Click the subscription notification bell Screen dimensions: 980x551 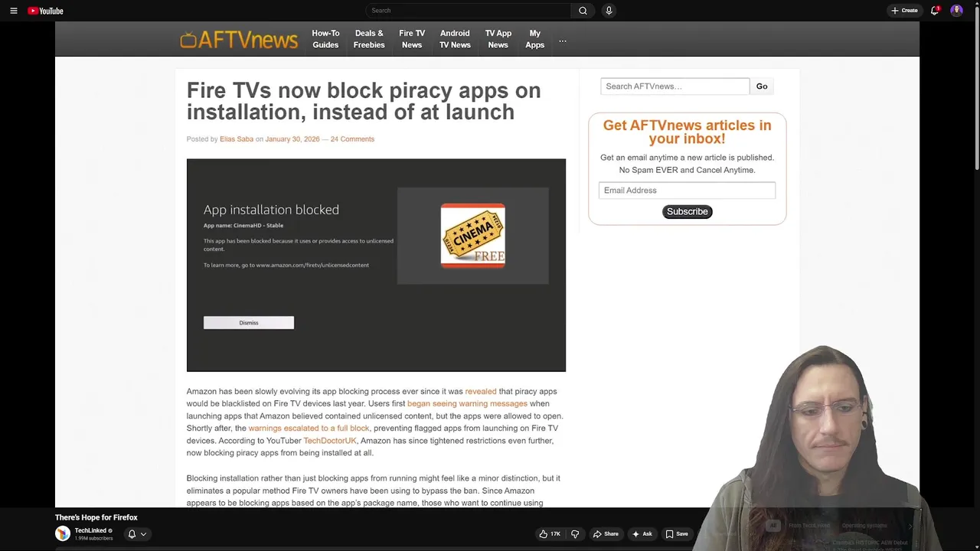[132, 534]
